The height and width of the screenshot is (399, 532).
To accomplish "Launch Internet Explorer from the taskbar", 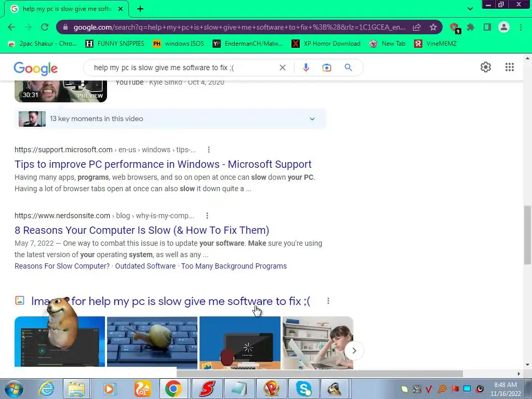I will [x=46, y=389].
